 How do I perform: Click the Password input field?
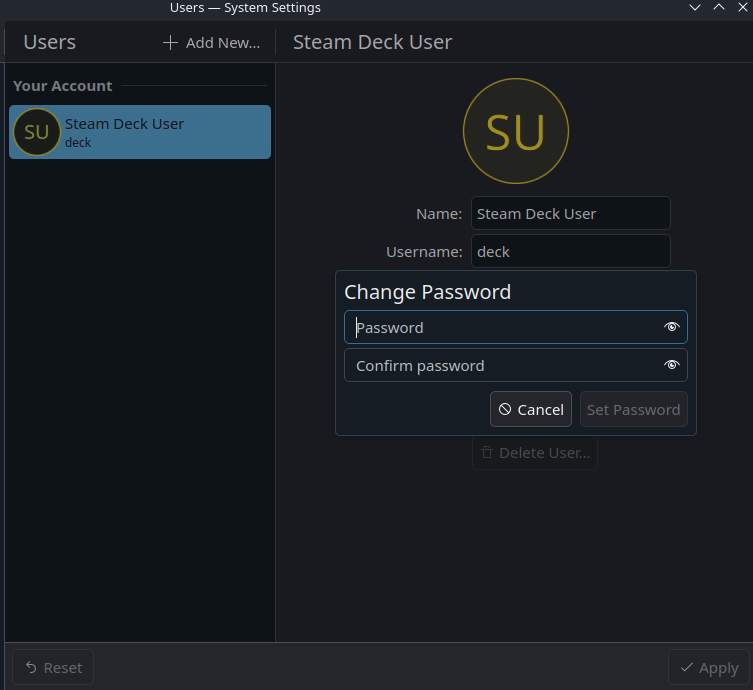(x=515, y=327)
